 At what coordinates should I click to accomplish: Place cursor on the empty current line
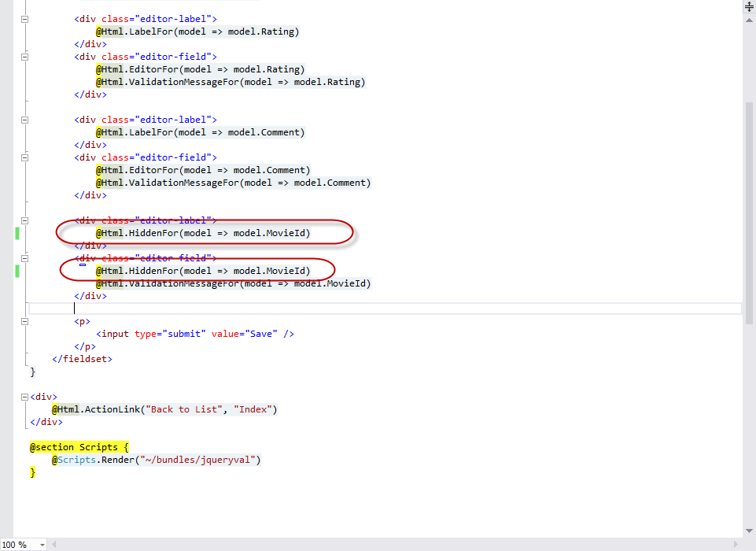[x=385, y=309]
